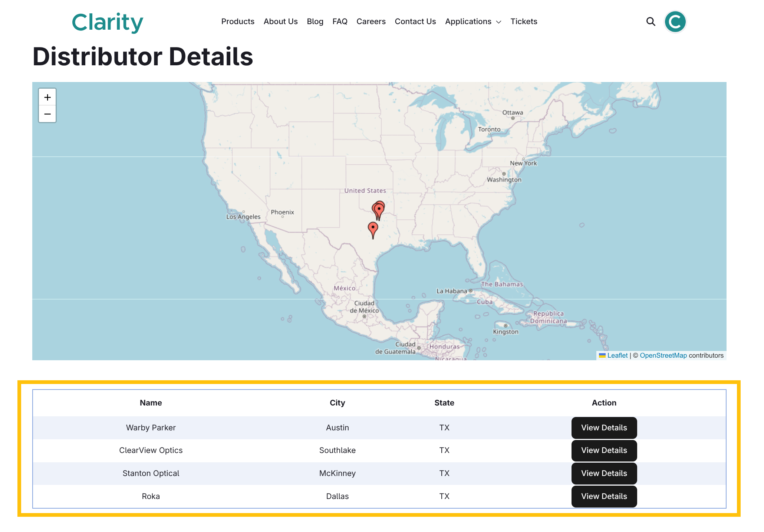Viewport: 764px width, 532px height.
Task: Click the Clarity logo
Action: pos(108,22)
